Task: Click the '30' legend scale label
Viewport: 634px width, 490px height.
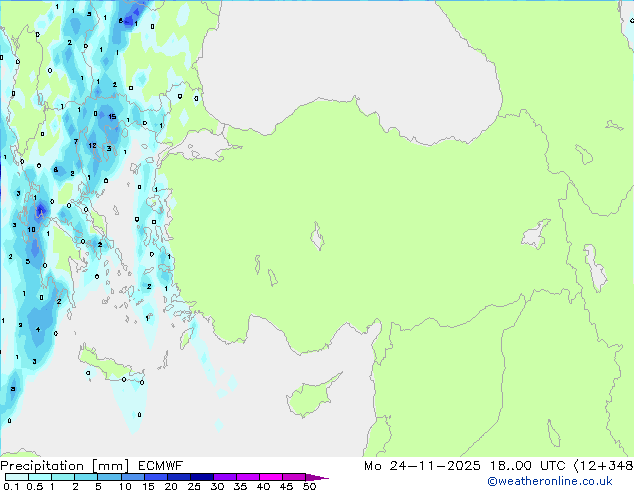Action: [x=217, y=486]
